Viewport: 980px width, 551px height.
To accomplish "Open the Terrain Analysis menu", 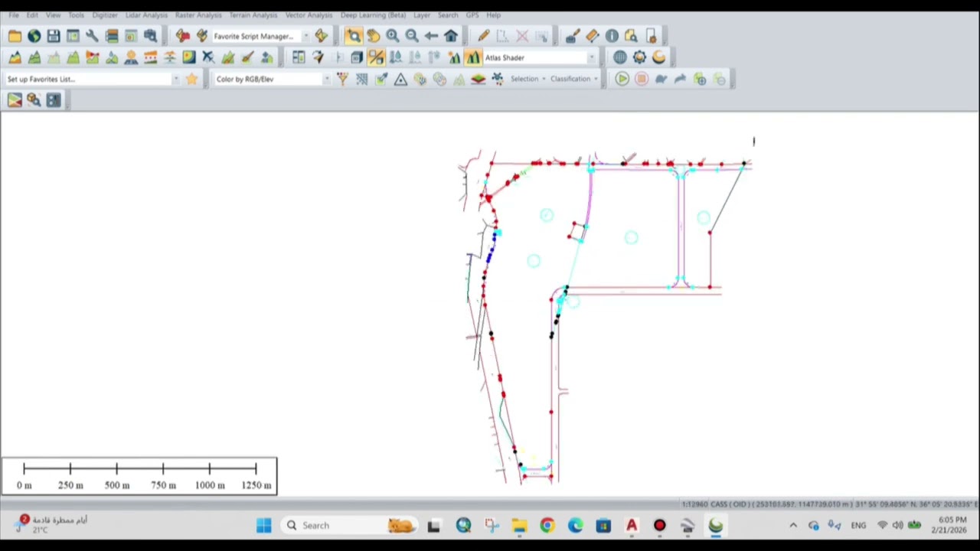I will pyautogui.click(x=253, y=15).
